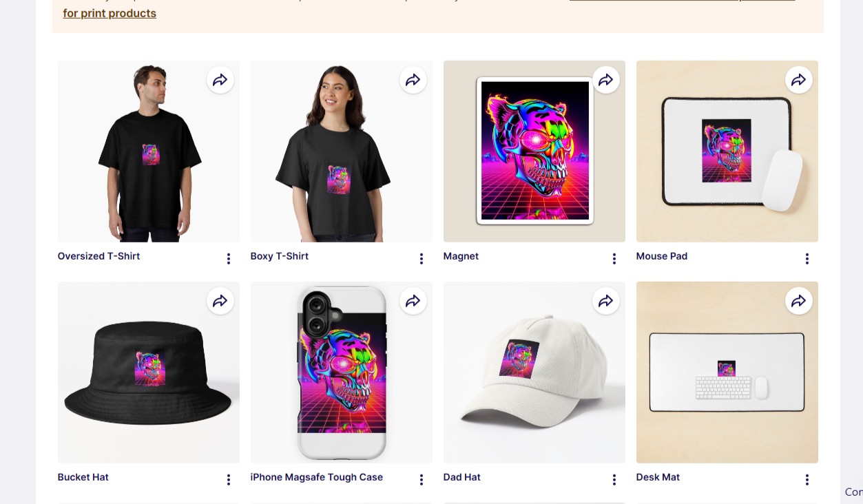This screenshot has height=504, width=863.
Task: Share the Bucket Hat product
Action: [x=220, y=301]
